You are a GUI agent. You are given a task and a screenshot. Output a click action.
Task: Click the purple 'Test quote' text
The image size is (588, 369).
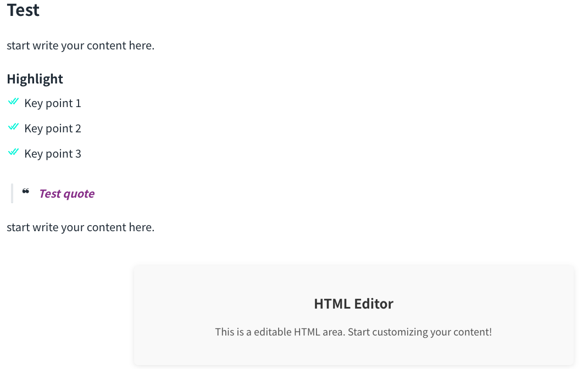[66, 194]
